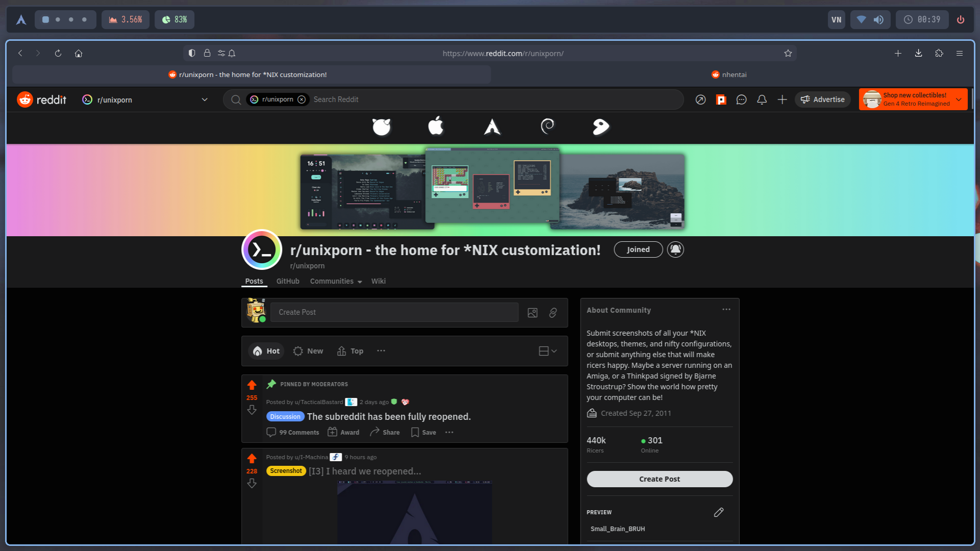
Task: Click the link attachment icon in Create Post
Action: [x=553, y=313]
